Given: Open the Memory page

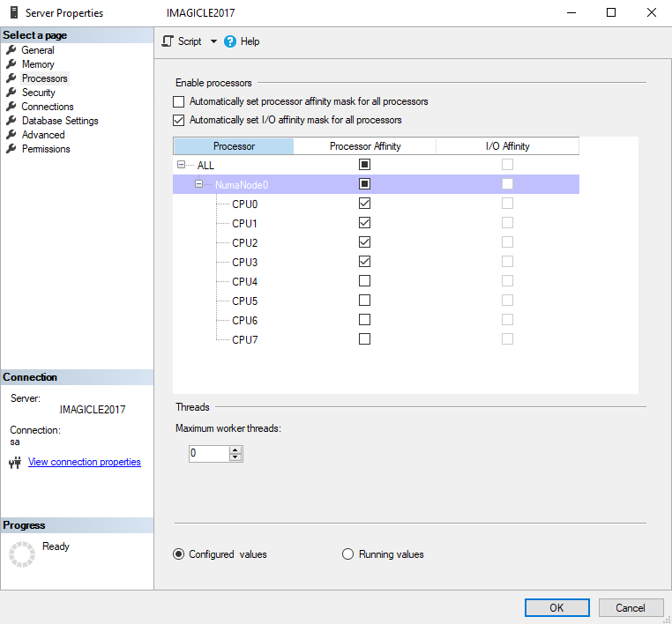Looking at the screenshot, I should coord(38,64).
